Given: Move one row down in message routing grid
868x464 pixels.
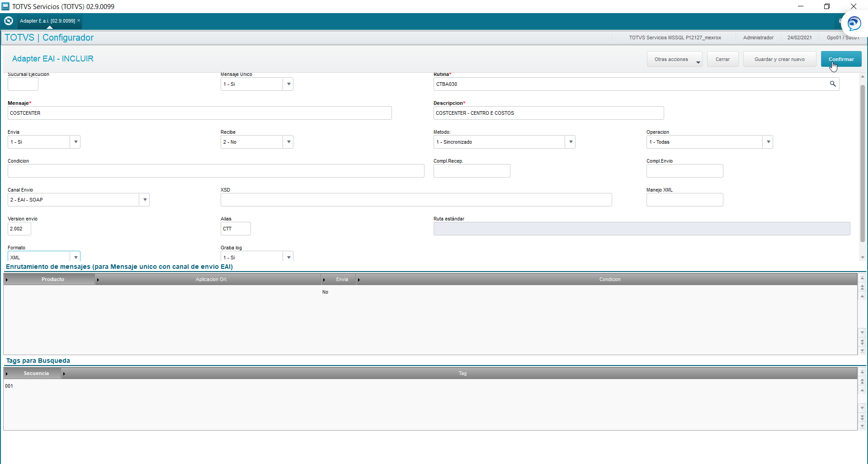Looking at the screenshot, I should (862, 333).
